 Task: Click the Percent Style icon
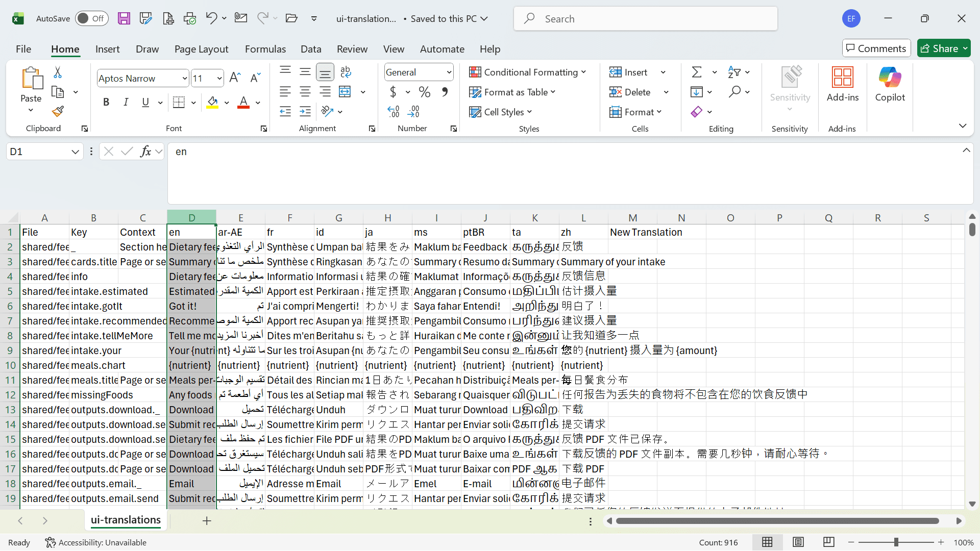pyautogui.click(x=424, y=92)
